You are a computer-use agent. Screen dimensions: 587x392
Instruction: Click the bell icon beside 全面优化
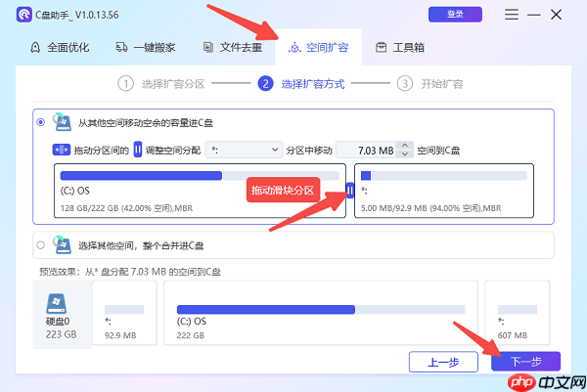[x=35, y=48]
